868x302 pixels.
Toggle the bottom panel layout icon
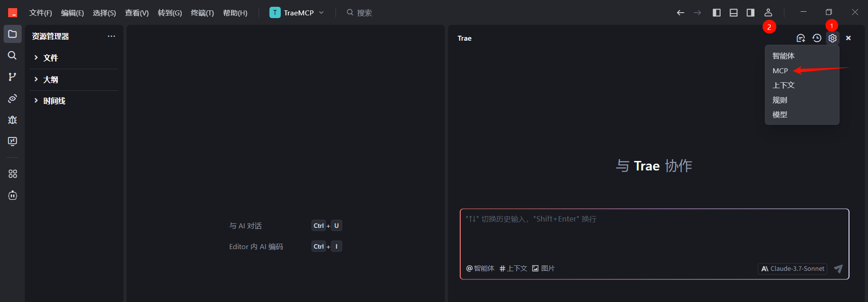[x=734, y=13]
